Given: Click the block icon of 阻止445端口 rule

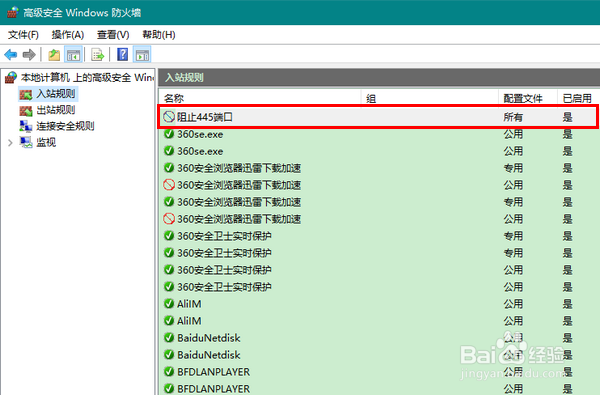Looking at the screenshot, I should (169, 117).
